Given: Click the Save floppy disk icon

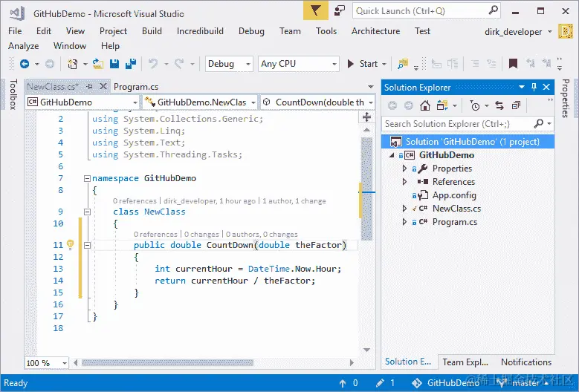Looking at the screenshot, I should pos(114,64).
